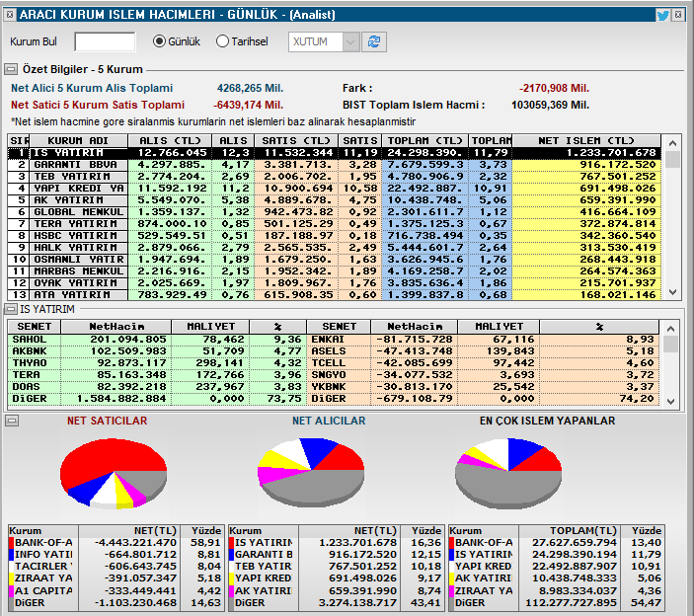Click the Kurum header in net buyers legend
Image resolution: width=694 pixels, height=616 pixels.
point(264,530)
